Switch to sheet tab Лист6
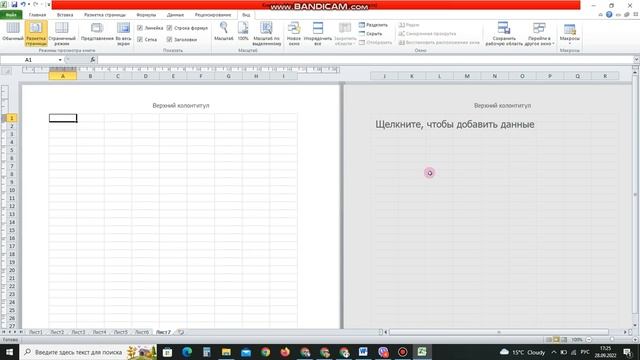 click(142, 332)
